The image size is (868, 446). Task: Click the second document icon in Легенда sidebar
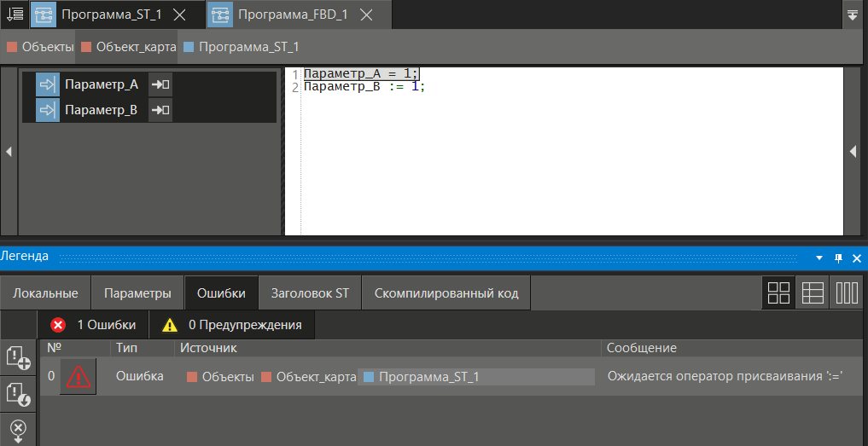click(x=18, y=393)
